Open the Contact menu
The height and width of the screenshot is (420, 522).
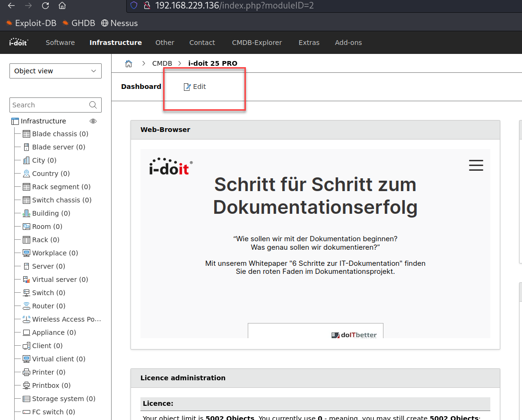click(202, 43)
